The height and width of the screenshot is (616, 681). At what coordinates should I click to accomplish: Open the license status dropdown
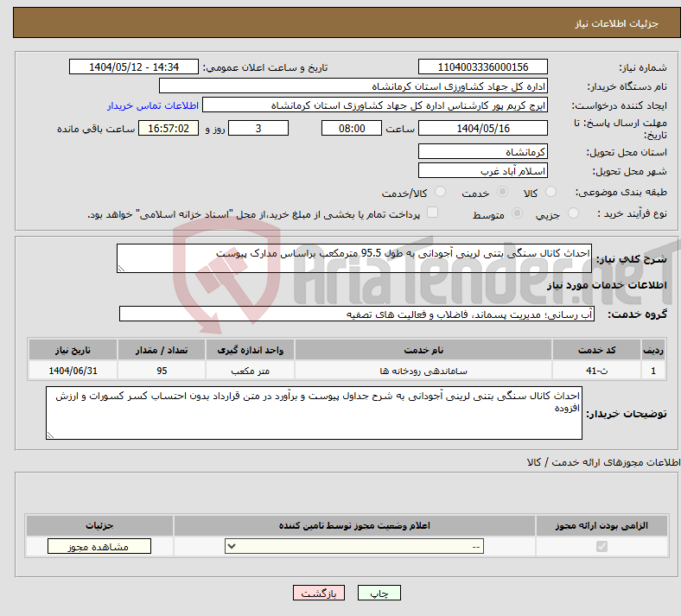(354, 546)
